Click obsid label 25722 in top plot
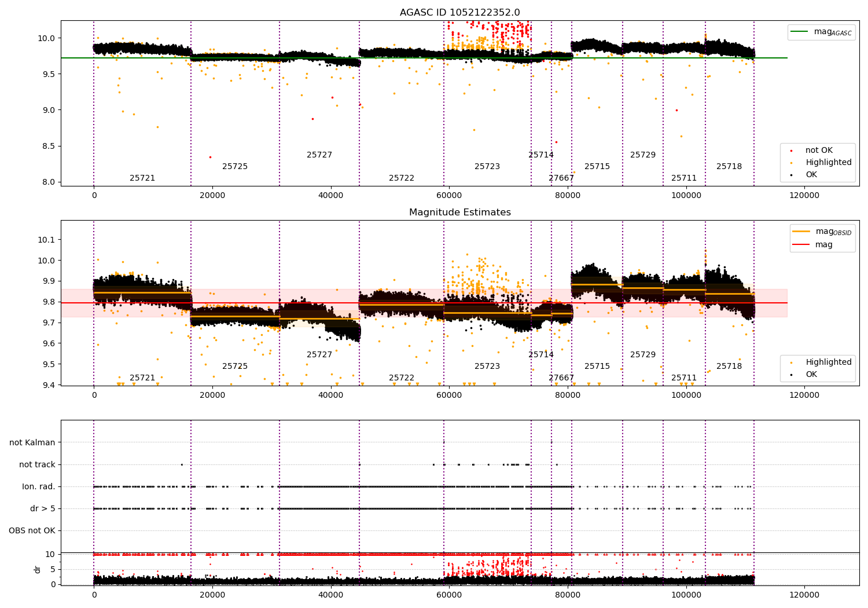868x608 pixels. [402, 178]
